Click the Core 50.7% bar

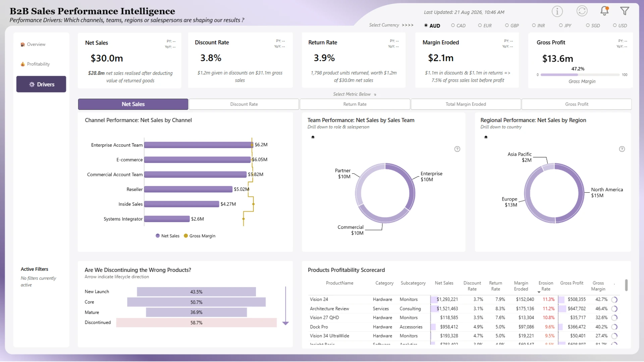(x=196, y=302)
